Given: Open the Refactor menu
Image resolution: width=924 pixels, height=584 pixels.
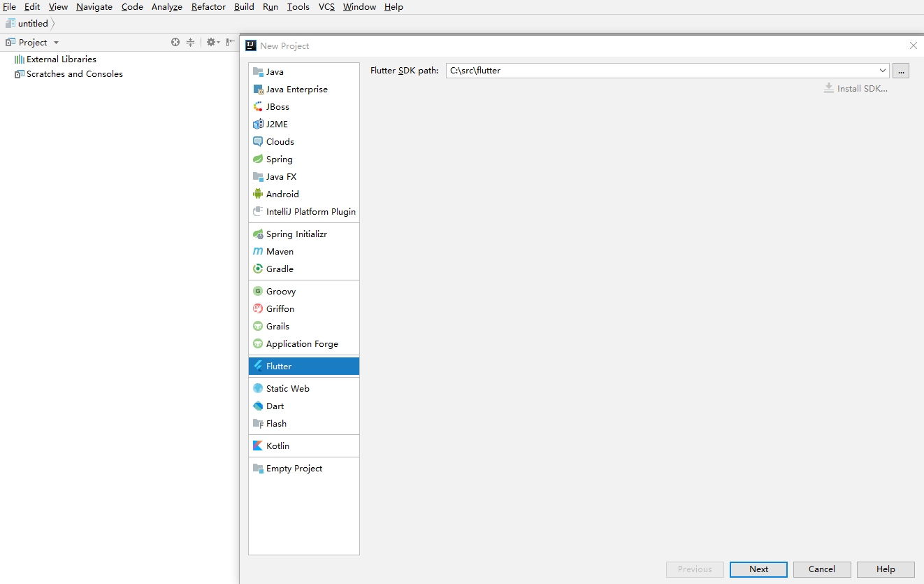Looking at the screenshot, I should pos(208,7).
